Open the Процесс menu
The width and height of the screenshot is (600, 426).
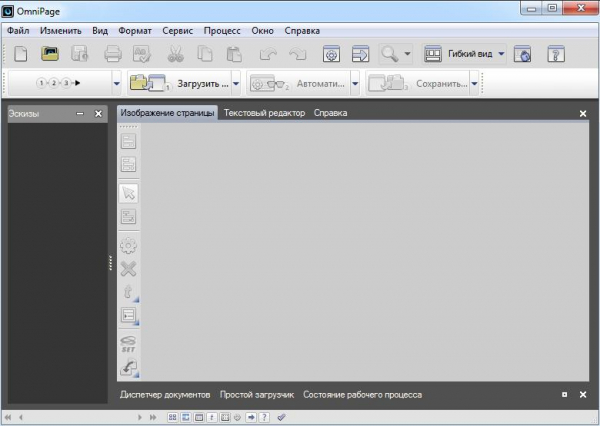222,31
